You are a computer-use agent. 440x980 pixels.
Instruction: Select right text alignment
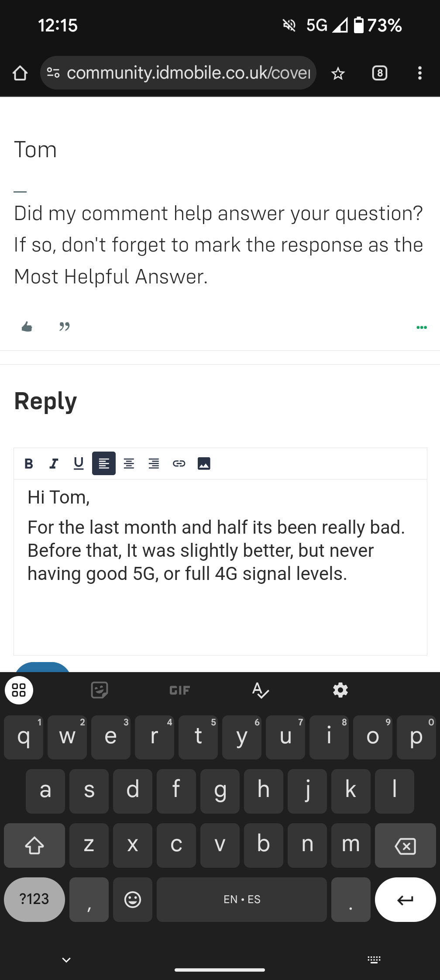(x=154, y=463)
